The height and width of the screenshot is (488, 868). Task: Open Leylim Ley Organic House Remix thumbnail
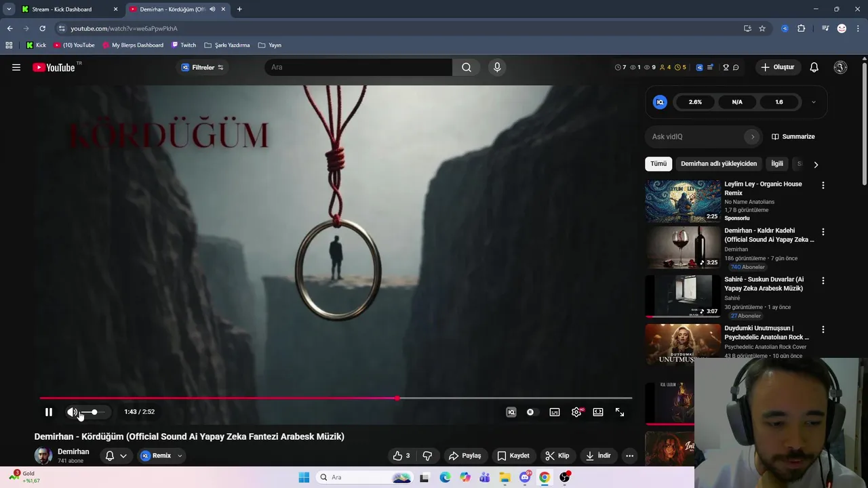pos(683,201)
